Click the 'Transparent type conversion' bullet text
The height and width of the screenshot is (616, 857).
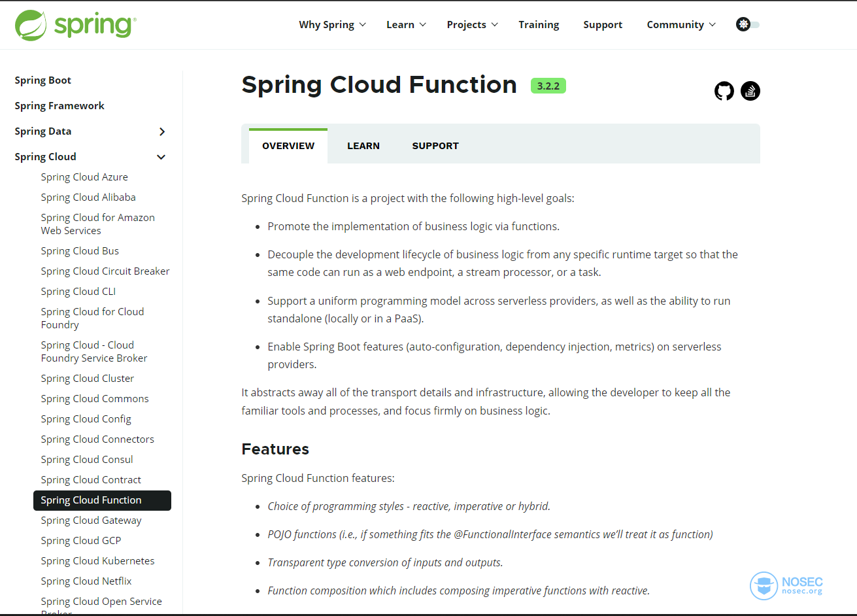click(x=385, y=562)
